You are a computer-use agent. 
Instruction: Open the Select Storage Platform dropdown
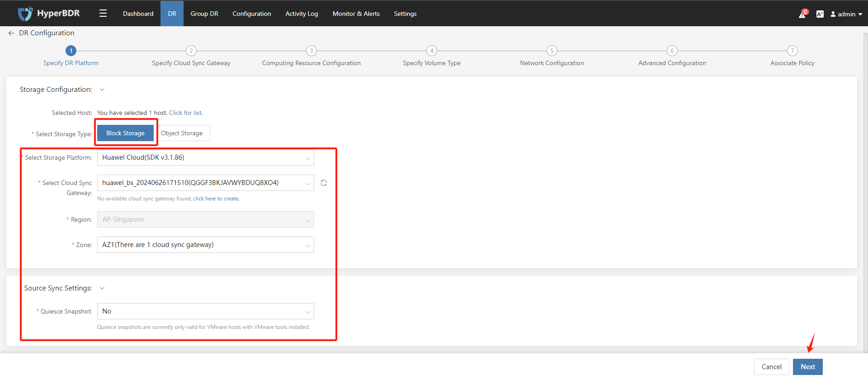coord(206,157)
